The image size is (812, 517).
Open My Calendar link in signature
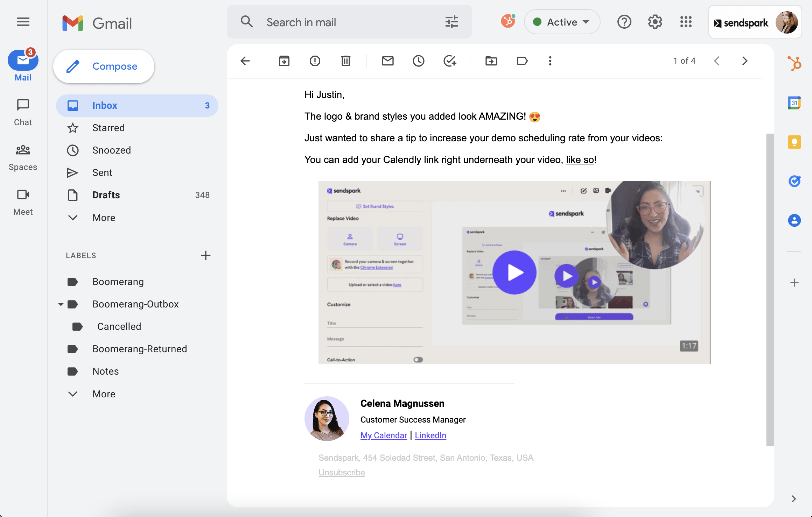pyautogui.click(x=384, y=435)
